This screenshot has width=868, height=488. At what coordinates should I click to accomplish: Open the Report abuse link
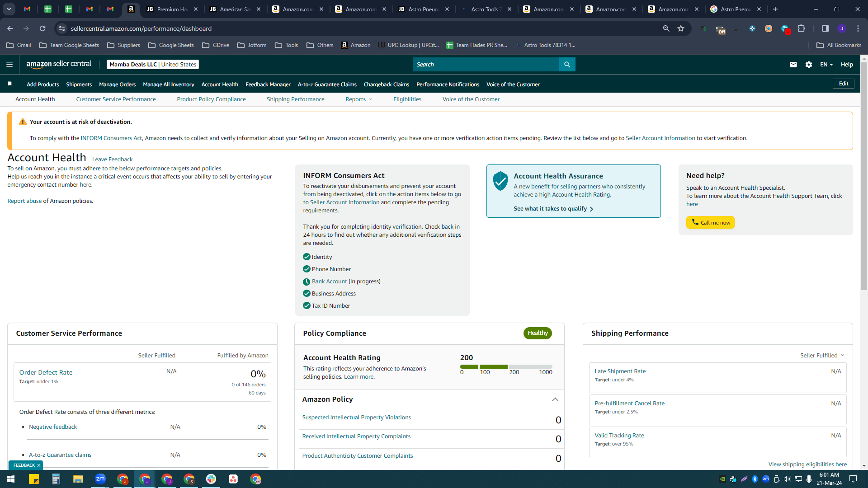click(x=24, y=201)
